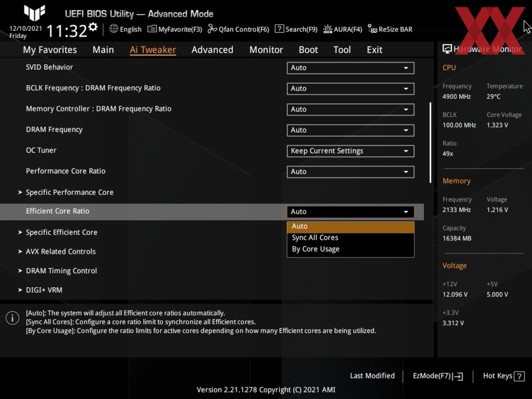This screenshot has height=399, width=532.
Task: Choose By Core Usage option
Action: pos(350,249)
